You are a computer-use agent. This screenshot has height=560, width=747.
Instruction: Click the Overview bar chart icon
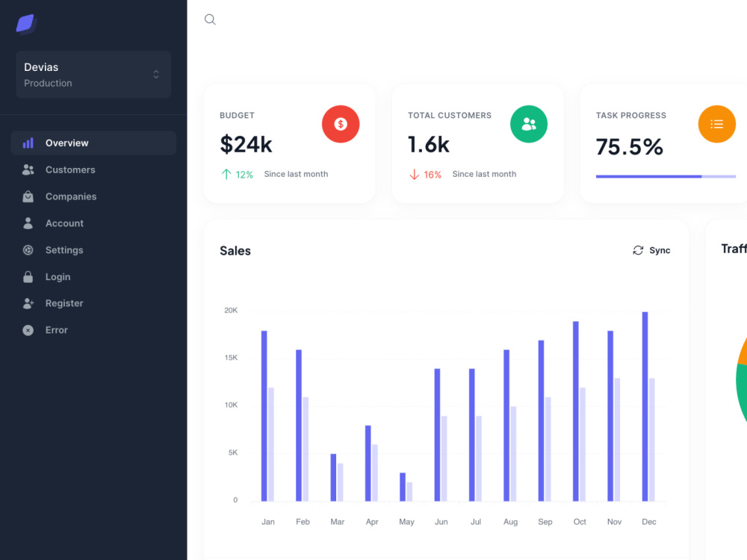(28, 143)
